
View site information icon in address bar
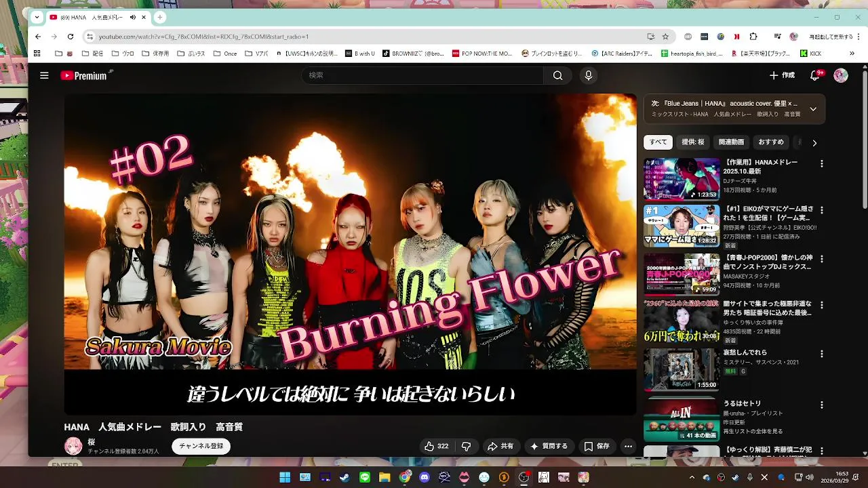90,37
